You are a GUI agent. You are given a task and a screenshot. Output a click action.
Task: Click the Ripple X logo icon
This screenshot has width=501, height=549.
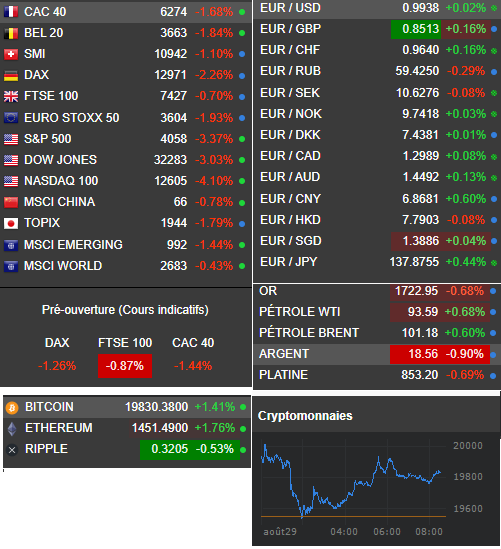(12, 450)
